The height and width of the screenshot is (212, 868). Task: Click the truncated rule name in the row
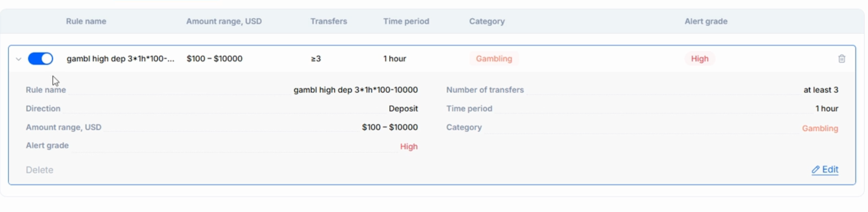click(120, 59)
